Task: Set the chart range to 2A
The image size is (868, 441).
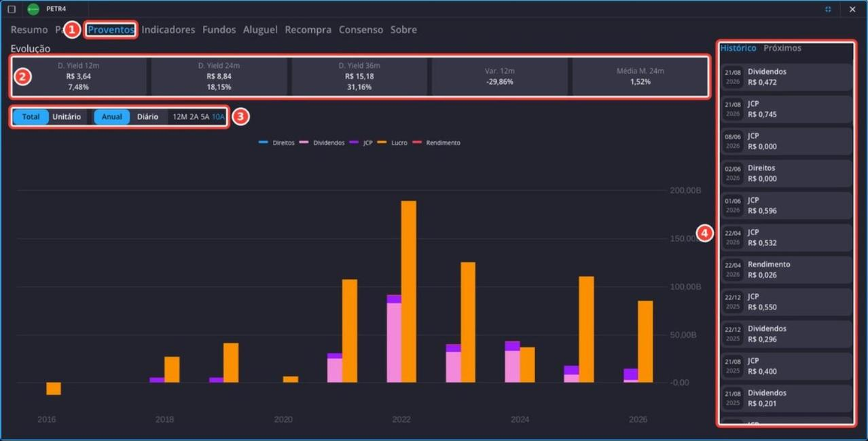Action: tap(194, 117)
